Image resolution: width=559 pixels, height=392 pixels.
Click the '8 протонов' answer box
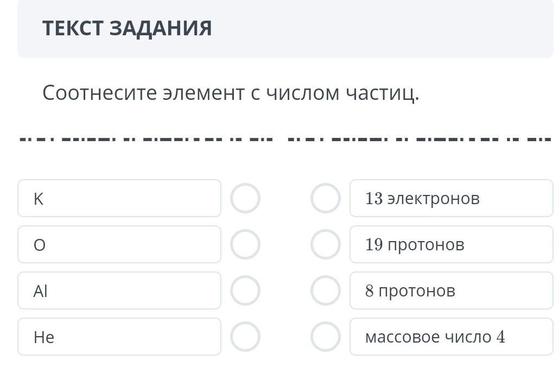[451, 290]
